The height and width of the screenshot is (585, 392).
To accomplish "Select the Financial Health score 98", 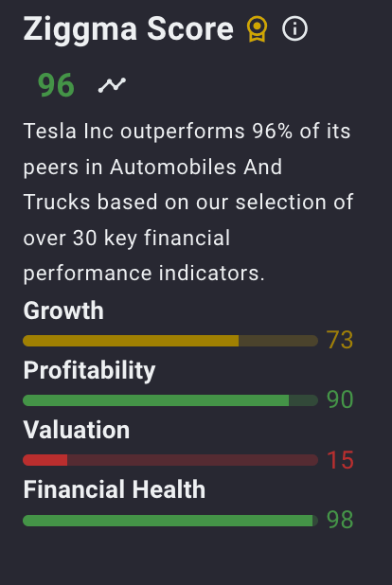I will [340, 520].
